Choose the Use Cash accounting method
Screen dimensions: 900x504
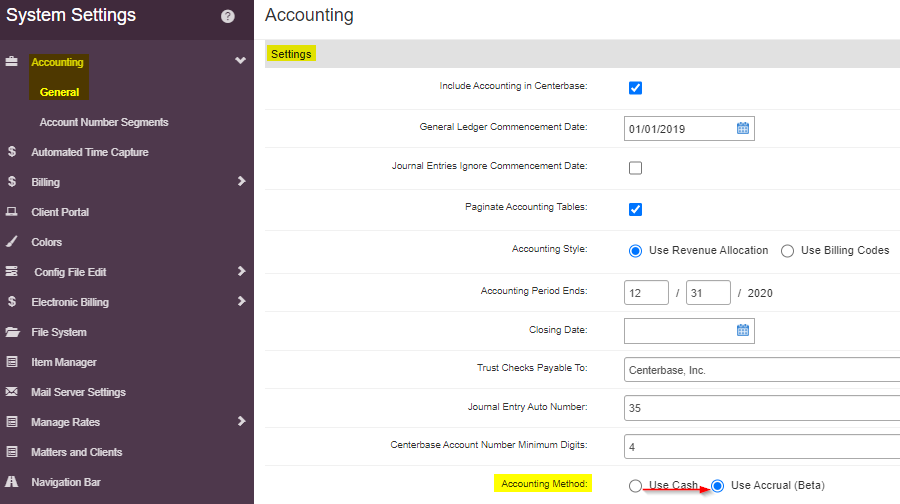(635, 486)
